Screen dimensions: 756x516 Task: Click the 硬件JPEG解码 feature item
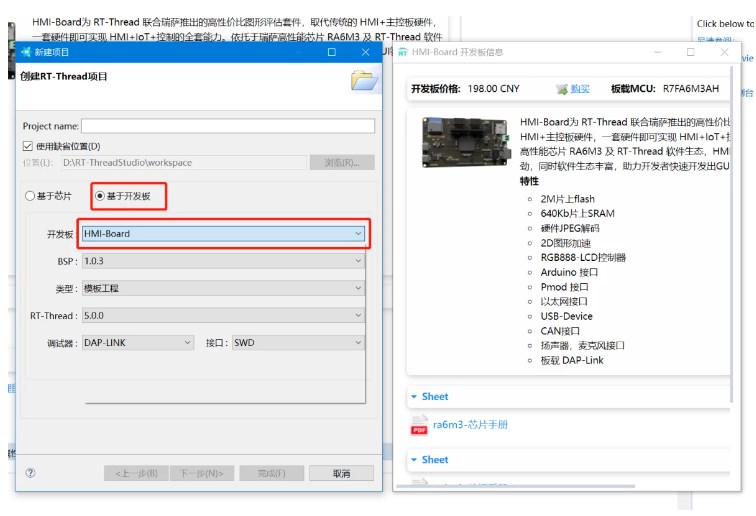[x=570, y=228]
